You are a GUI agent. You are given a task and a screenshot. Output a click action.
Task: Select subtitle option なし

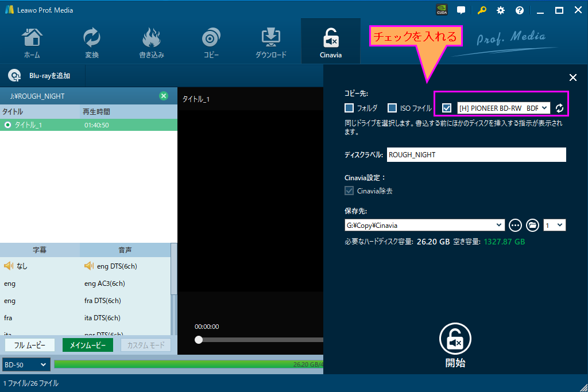click(22, 266)
